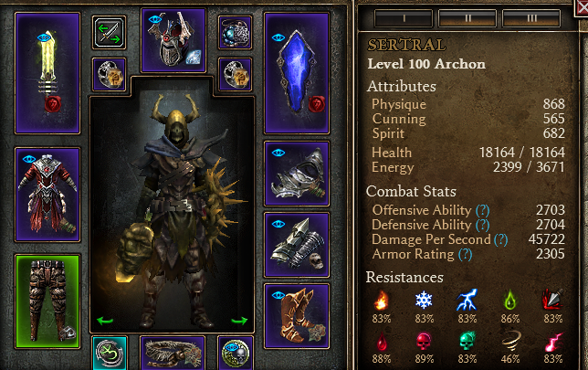588x370 pixels.
Task: Select the glowing sword weapon slot
Action: (47, 73)
